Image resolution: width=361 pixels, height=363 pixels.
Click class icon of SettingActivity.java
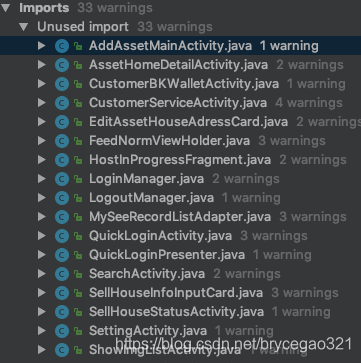pos(62,331)
